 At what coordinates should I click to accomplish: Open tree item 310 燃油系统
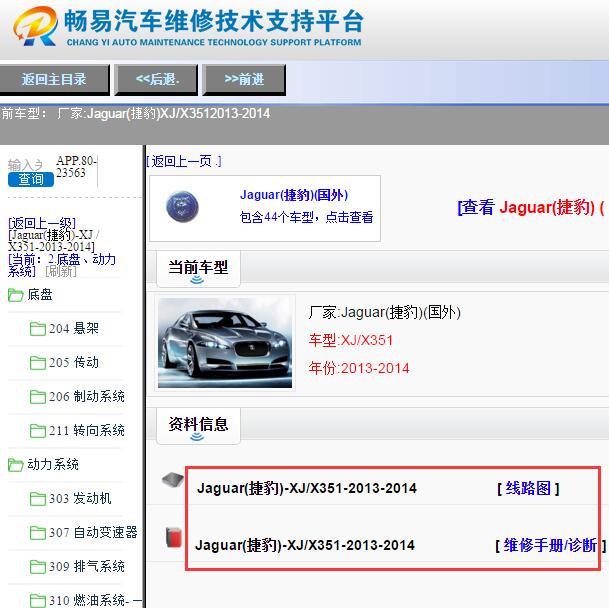pos(96,601)
